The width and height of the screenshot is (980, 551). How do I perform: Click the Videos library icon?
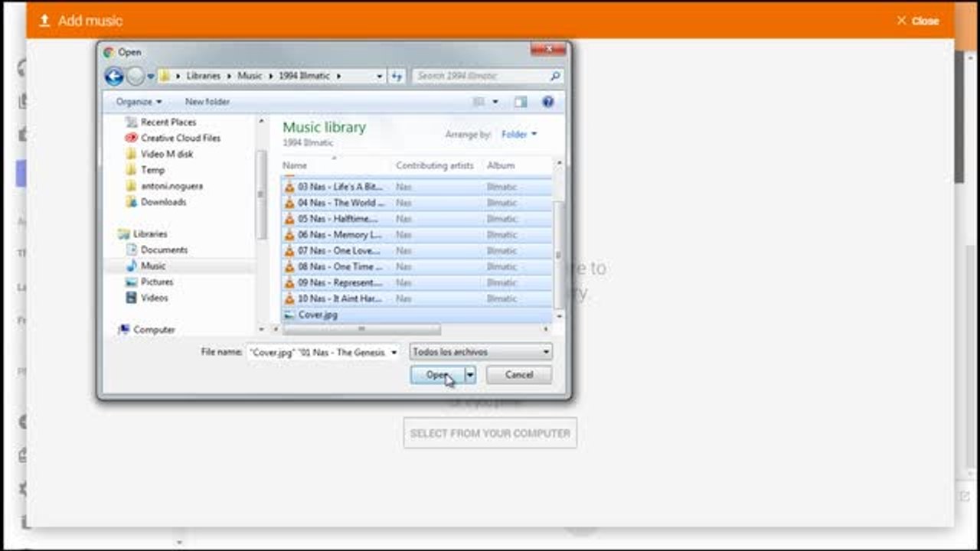point(131,298)
